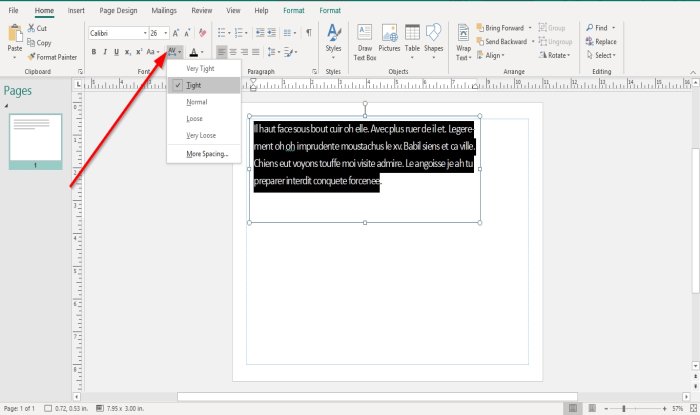Zoom in with plus button
Image resolution: width=700 pixels, height=415 pixels.
[664, 408]
